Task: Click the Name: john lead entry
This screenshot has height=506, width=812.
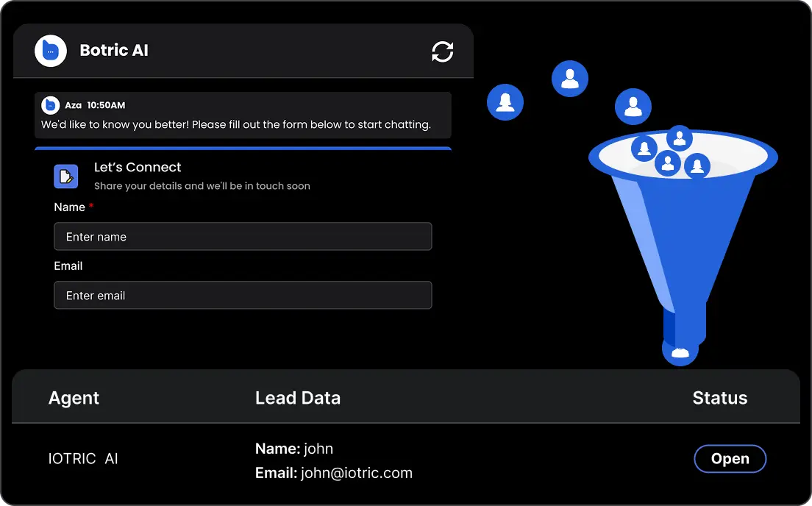Action: point(294,449)
